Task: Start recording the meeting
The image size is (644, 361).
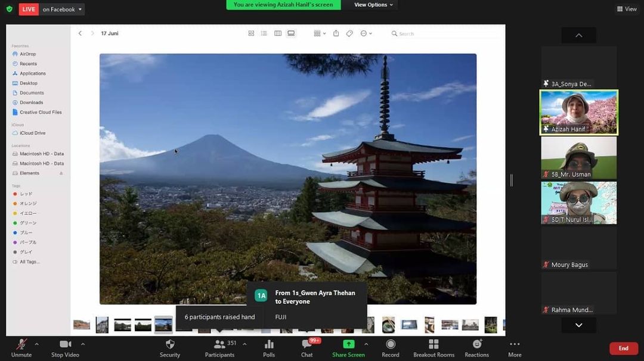Action: tap(391, 345)
